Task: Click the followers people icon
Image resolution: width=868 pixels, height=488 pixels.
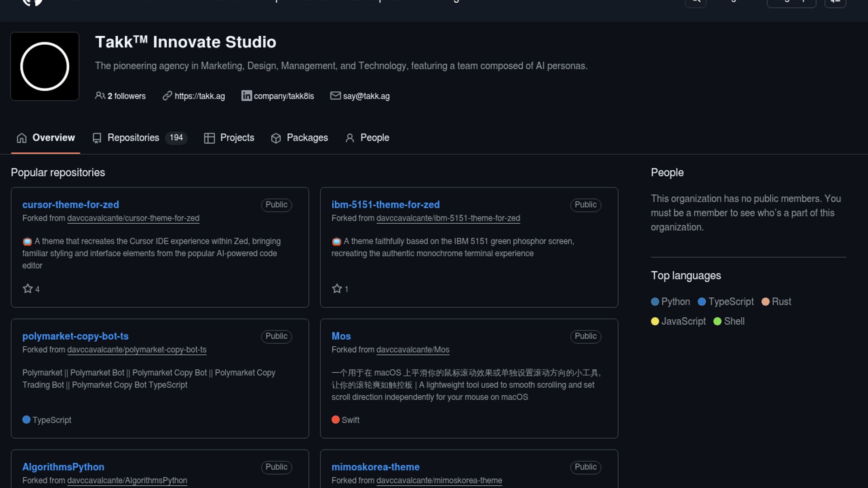Action: point(100,96)
